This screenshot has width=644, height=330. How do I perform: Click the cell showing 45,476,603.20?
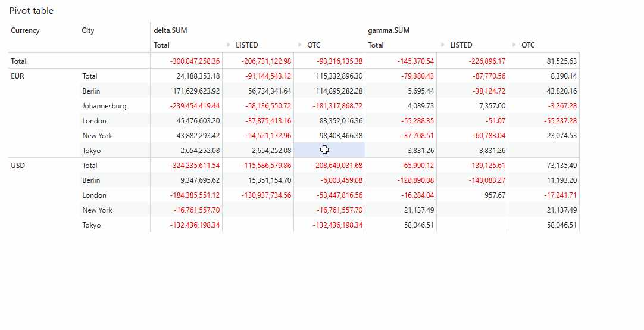pos(186,121)
